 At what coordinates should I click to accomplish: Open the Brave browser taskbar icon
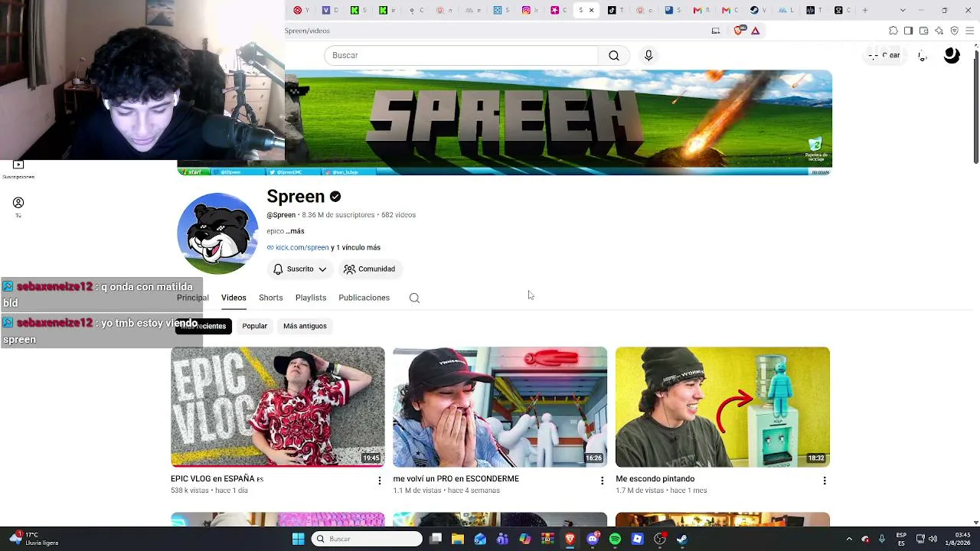(570, 539)
